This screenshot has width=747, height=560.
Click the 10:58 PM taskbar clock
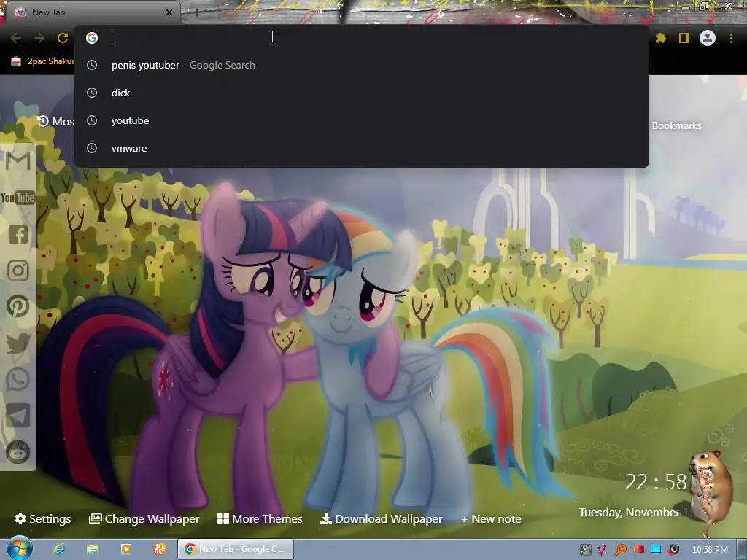pos(710,550)
